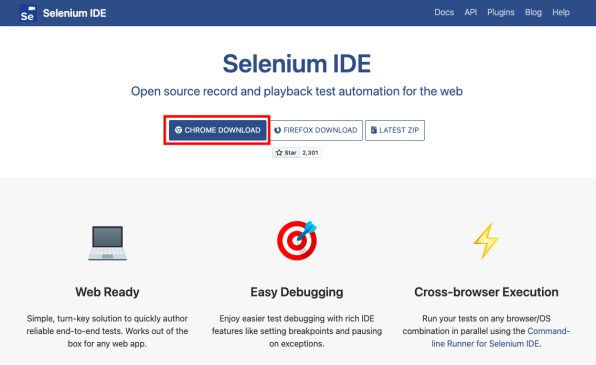Click the Chrome Download button

[x=217, y=130]
